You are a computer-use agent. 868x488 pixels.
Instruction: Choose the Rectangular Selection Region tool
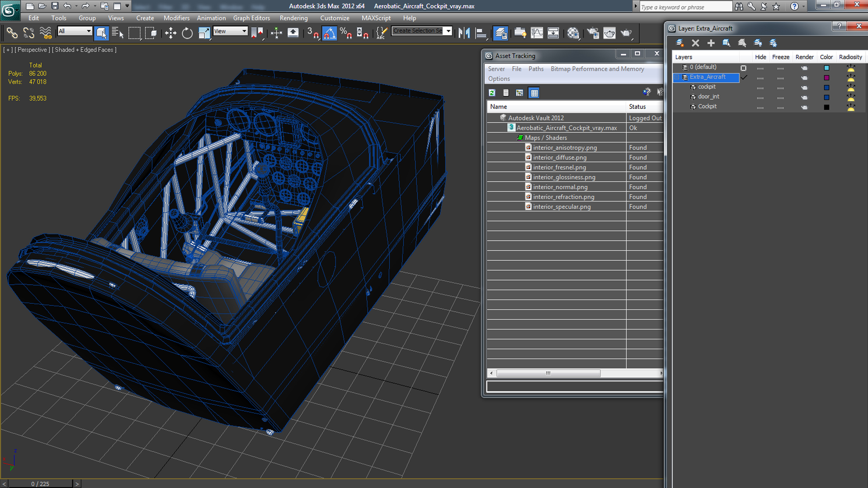[x=134, y=33]
